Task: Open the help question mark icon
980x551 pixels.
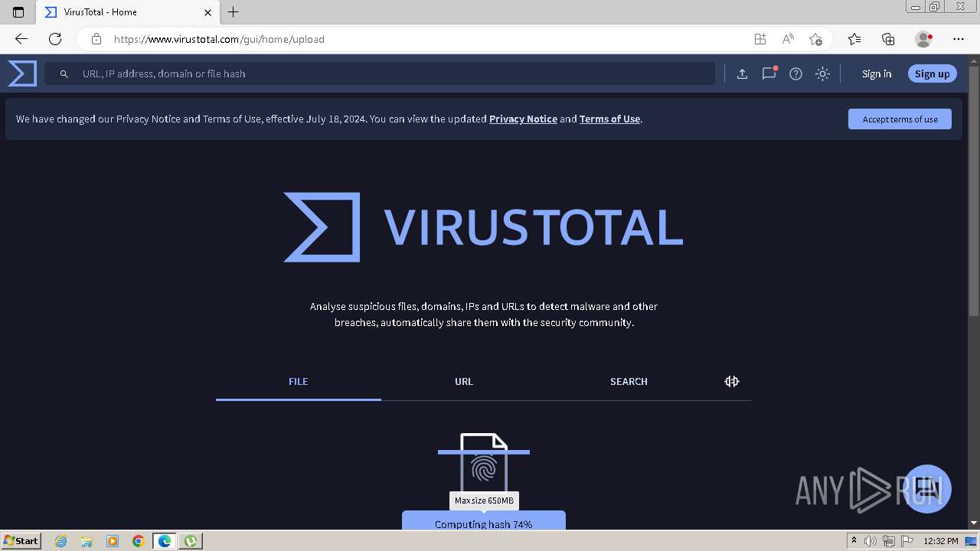Action: click(795, 73)
